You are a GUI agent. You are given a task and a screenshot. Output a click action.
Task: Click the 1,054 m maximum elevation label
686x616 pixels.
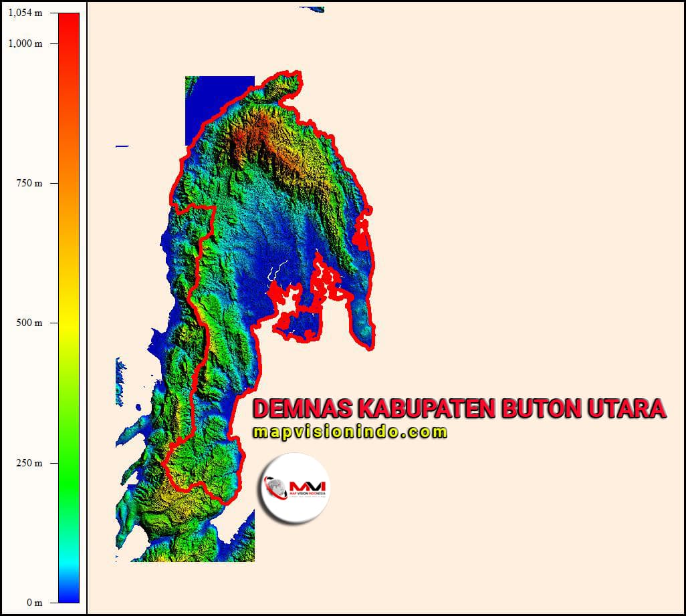point(25,11)
